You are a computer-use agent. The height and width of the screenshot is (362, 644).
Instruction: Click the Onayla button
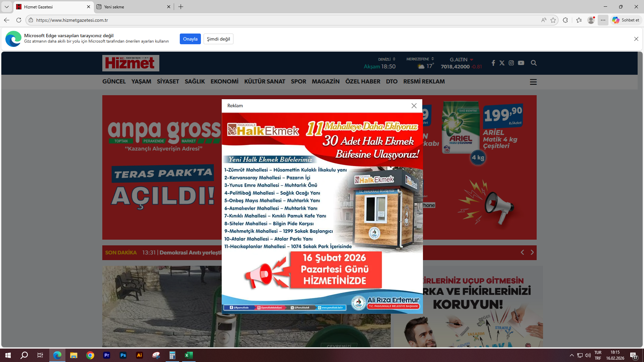pyautogui.click(x=190, y=39)
